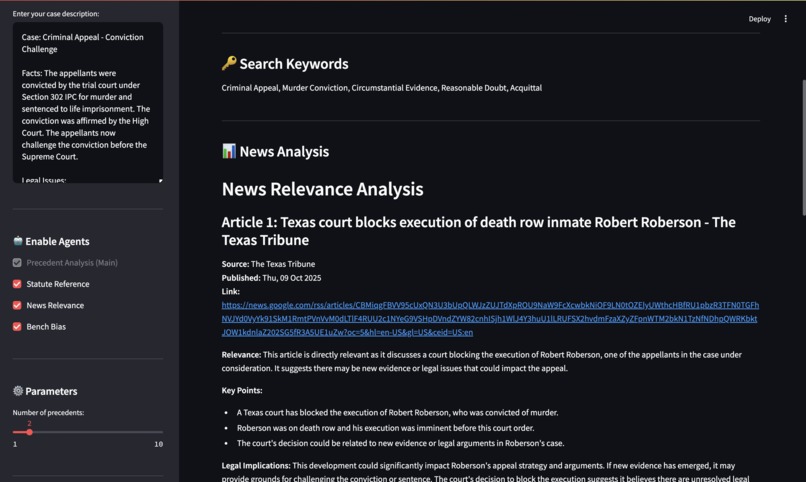The height and width of the screenshot is (482, 806).
Task: Click the slider minimum value 1
Action: 15,444
